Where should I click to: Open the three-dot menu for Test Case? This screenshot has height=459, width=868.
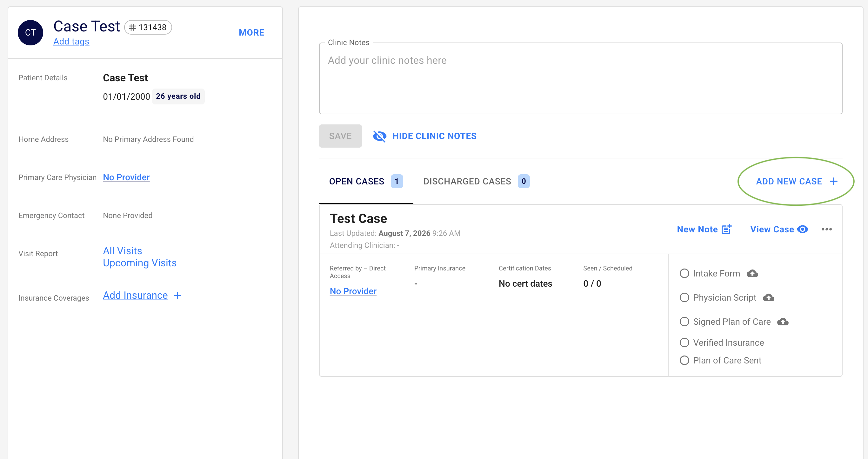pos(826,229)
